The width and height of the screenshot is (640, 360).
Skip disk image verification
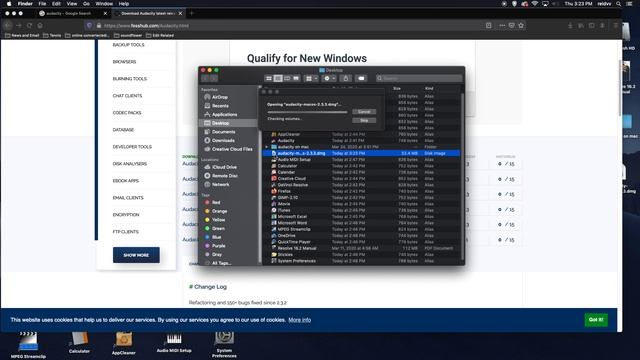[x=364, y=120]
